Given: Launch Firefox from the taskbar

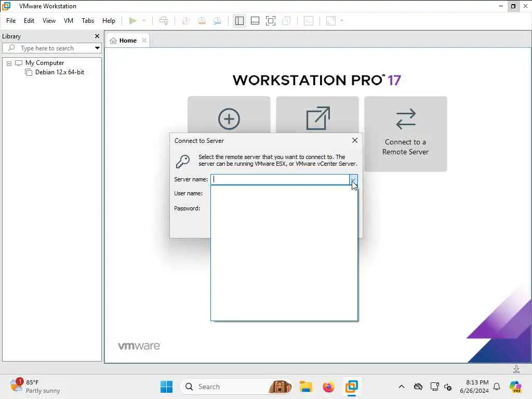Looking at the screenshot, I should pos(328,387).
